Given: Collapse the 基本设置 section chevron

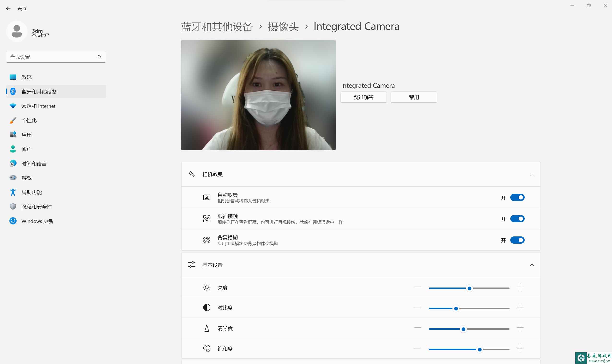Looking at the screenshot, I should click(x=532, y=265).
